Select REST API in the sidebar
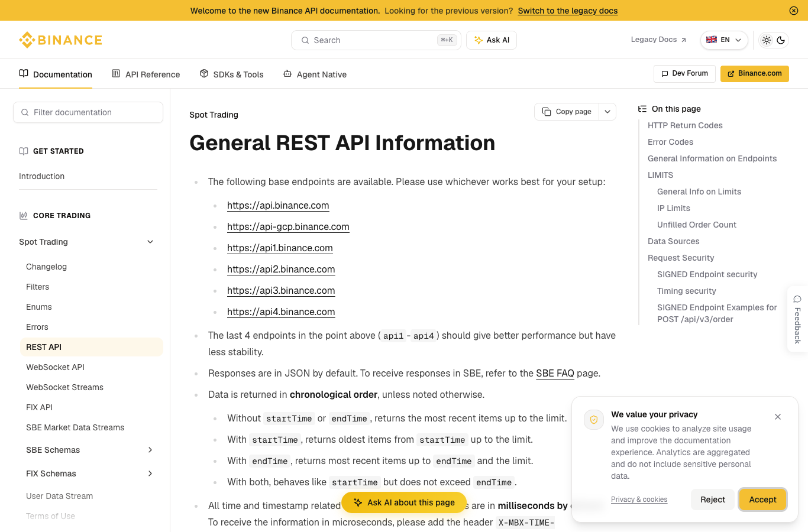Image resolution: width=808 pixels, height=532 pixels. click(92, 347)
